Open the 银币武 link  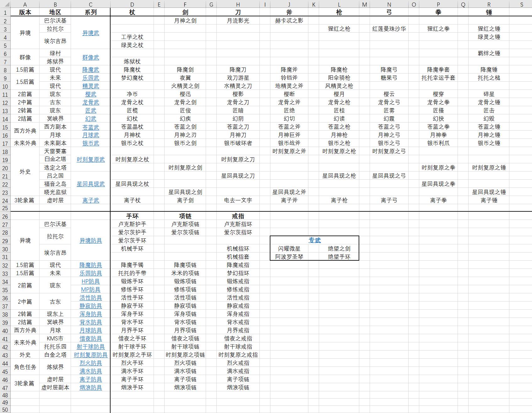[90, 143]
